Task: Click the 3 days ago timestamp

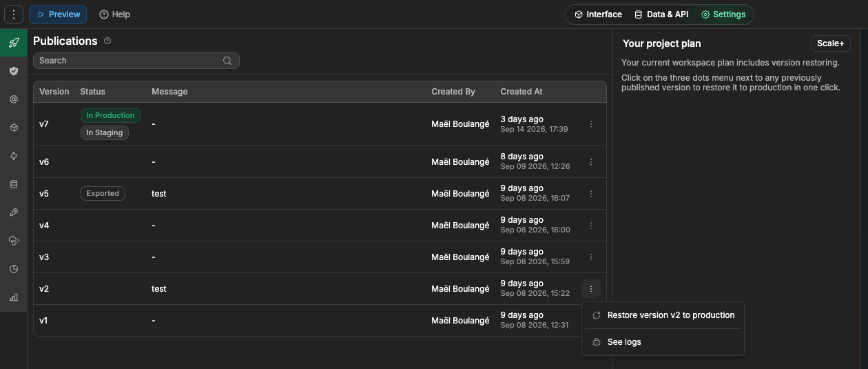Action: pos(521,119)
